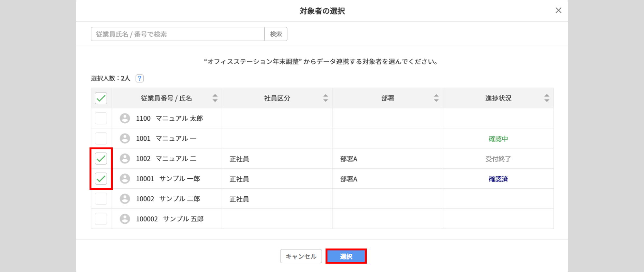Confirm with the blue 選択 button
The height and width of the screenshot is (272, 644).
point(346,256)
